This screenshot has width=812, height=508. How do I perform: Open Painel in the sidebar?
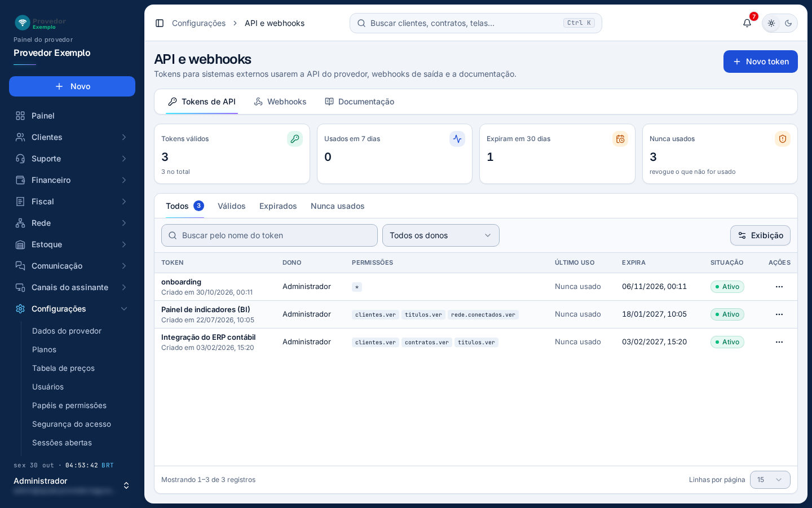click(72, 116)
